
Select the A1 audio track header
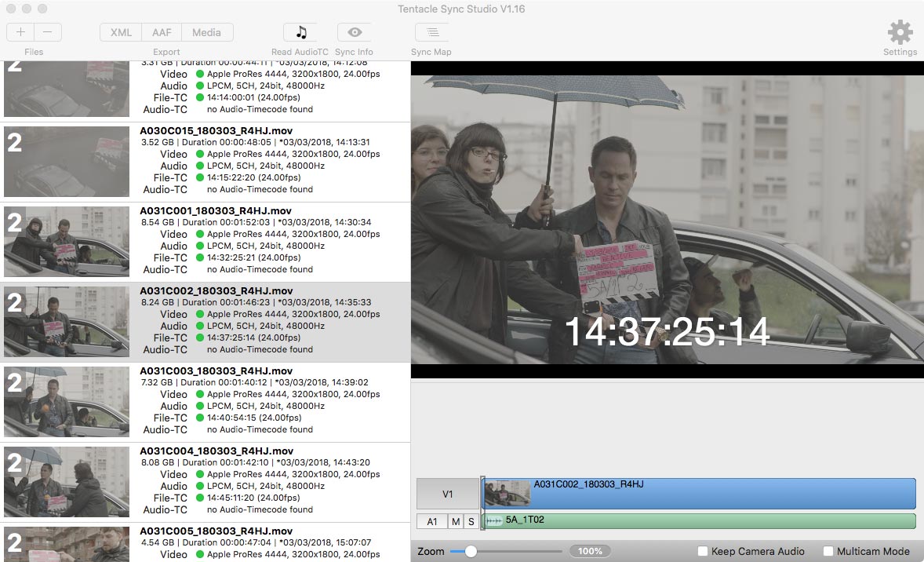pyautogui.click(x=432, y=521)
